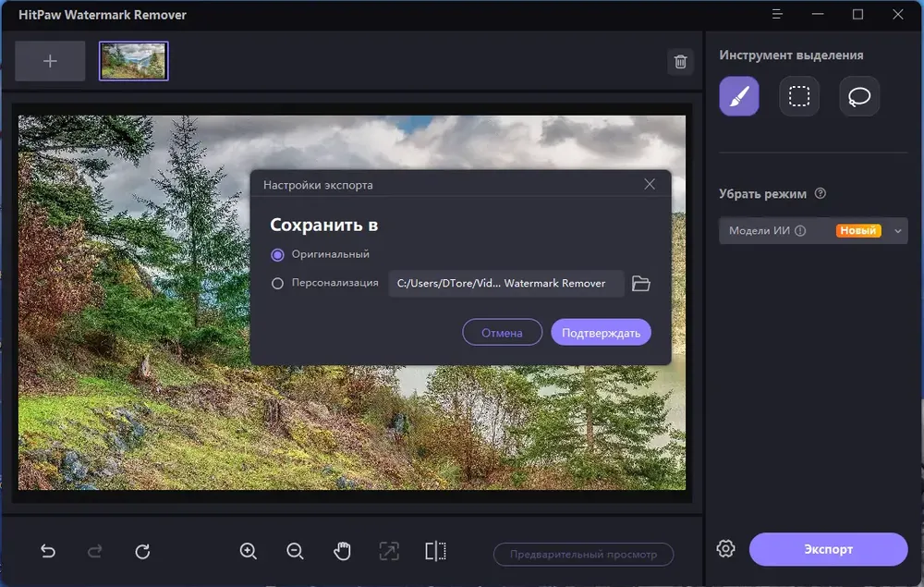The width and height of the screenshot is (924, 587).
Task: Delete image with trash icon
Action: coord(681,62)
